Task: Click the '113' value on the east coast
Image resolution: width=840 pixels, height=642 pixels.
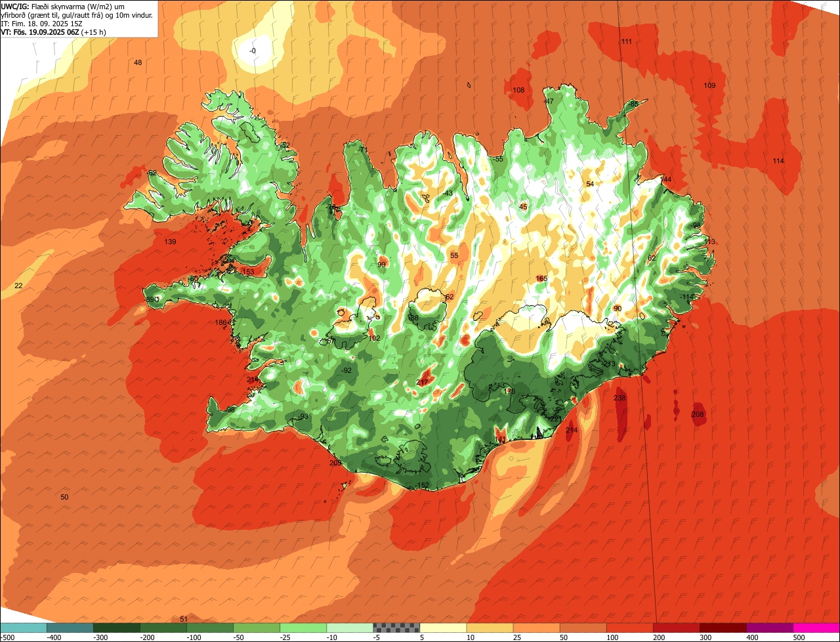Action: pos(709,242)
